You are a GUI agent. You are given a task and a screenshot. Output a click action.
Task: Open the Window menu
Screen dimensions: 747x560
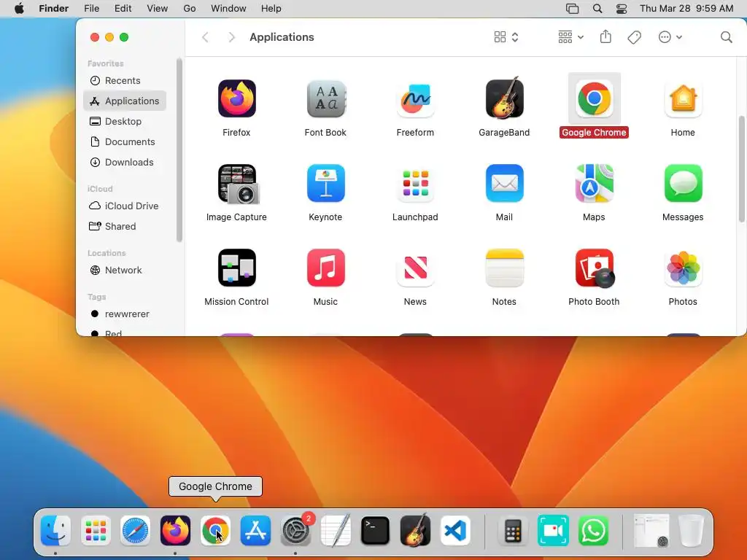point(228,9)
